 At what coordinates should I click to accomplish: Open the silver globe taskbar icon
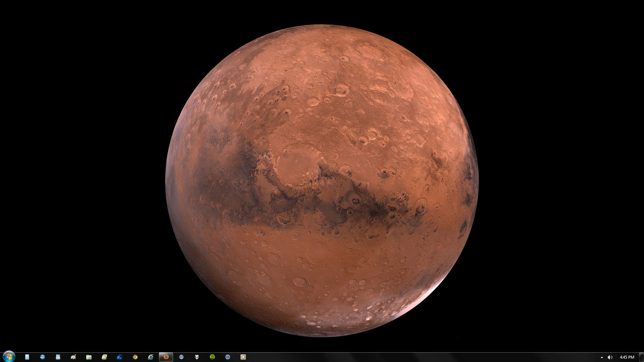pos(181,357)
